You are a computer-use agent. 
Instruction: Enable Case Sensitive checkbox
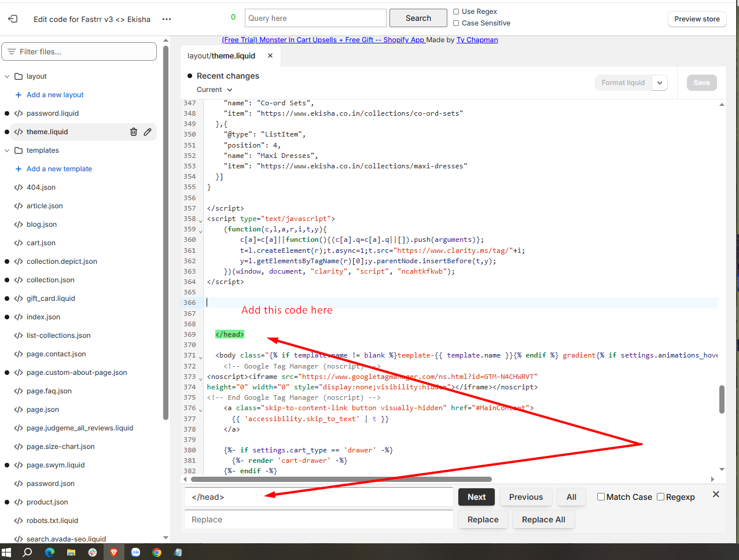click(456, 23)
